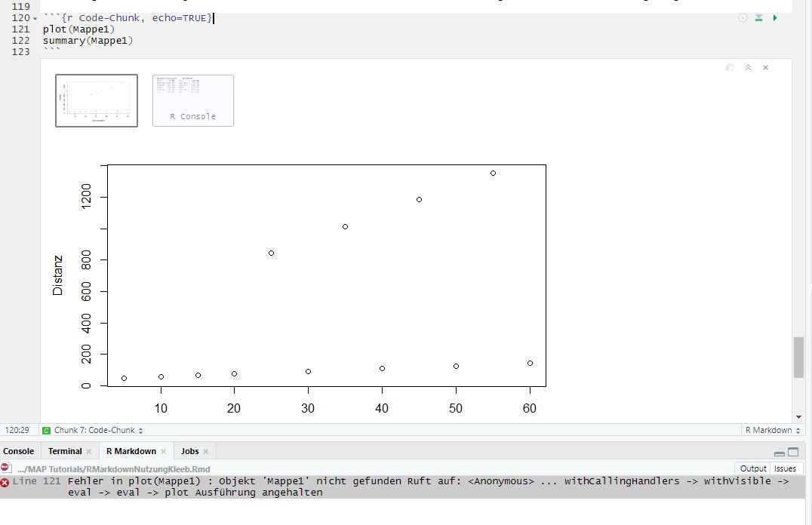Clear the chunk output with X icon

click(x=765, y=68)
